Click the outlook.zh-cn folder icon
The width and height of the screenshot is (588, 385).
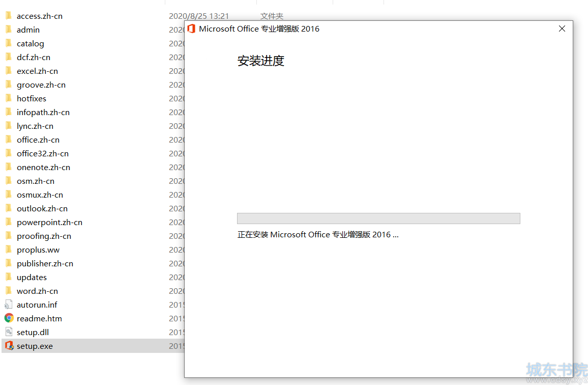9,208
